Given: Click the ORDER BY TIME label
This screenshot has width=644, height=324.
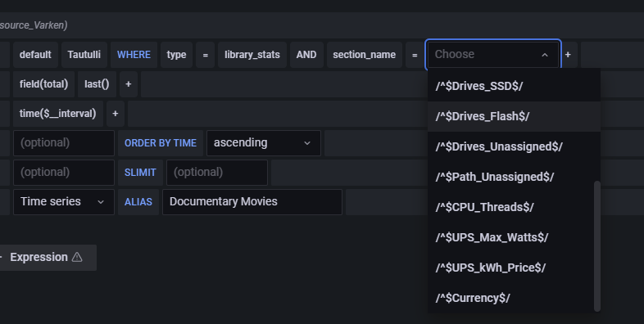Looking at the screenshot, I should 161,143.
